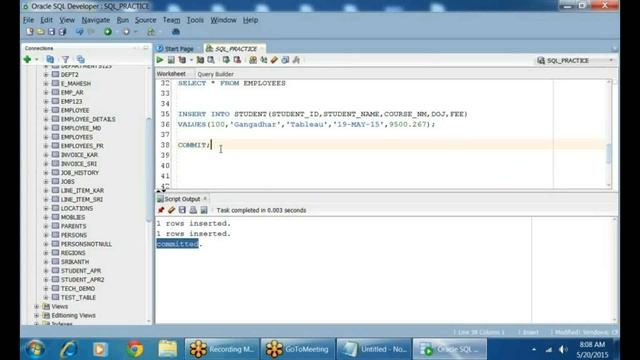
Task: Click the Rollback icon in worksheet toolbar
Action: point(237,60)
